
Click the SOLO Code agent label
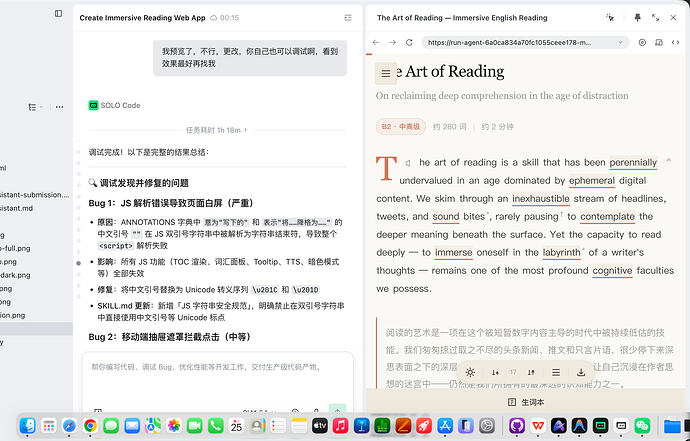click(x=114, y=105)
